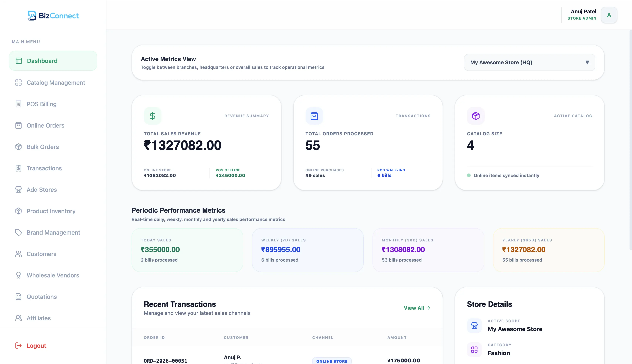632x364 pixels.
Task: Click the Yearly (365D) Sales card
Action: pyautogui.click(x=549, y=250)
